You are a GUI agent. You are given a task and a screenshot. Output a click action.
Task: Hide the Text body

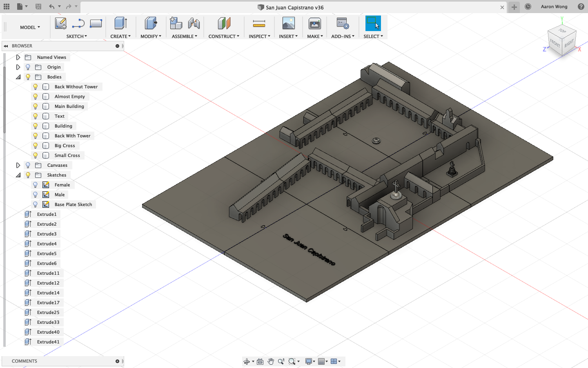[36, 116]
